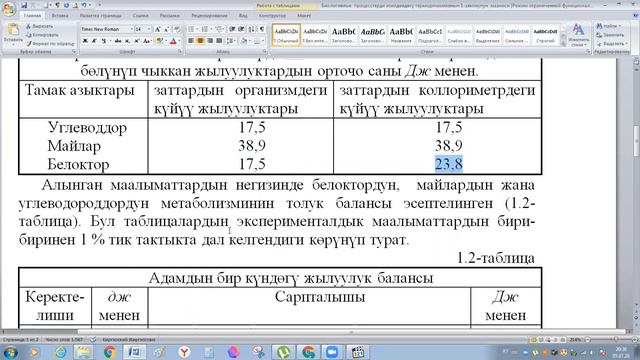Click the highlighted cell 23,8

coord(448,164)
